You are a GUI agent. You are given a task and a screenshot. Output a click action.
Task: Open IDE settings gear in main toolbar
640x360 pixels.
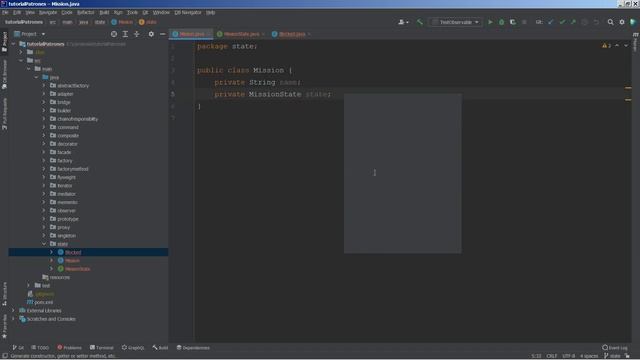pos(622,22)
